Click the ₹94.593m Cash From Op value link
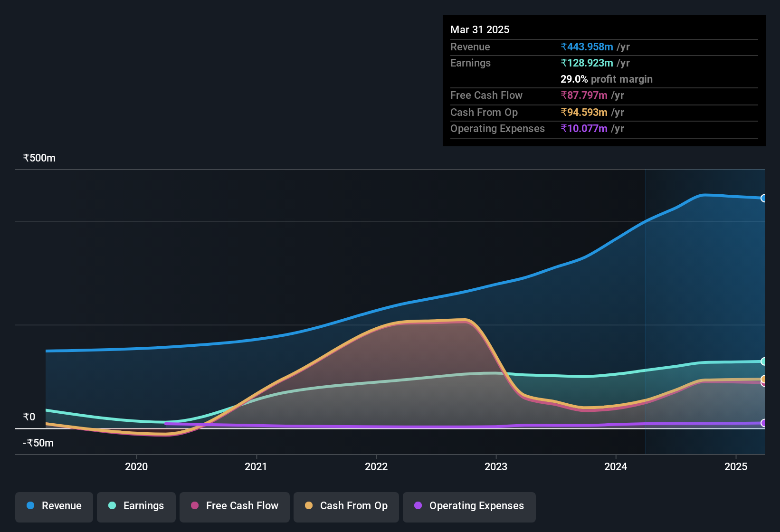780x532 pixels. coord(585,112)
